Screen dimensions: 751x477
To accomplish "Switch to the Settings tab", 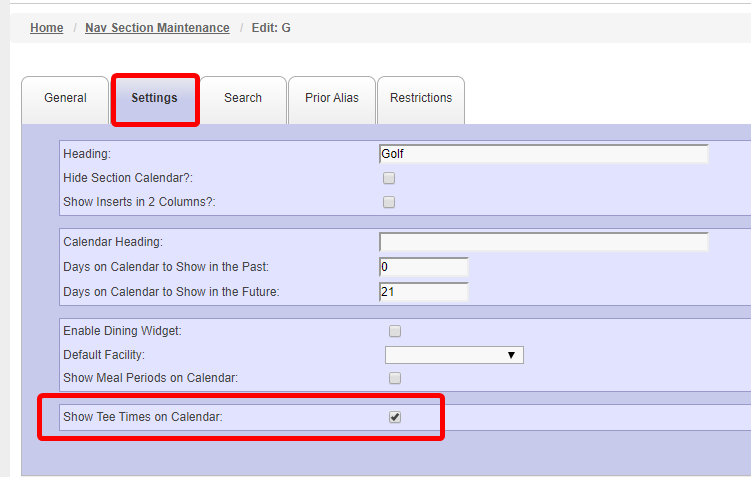I will coord(155,100).
